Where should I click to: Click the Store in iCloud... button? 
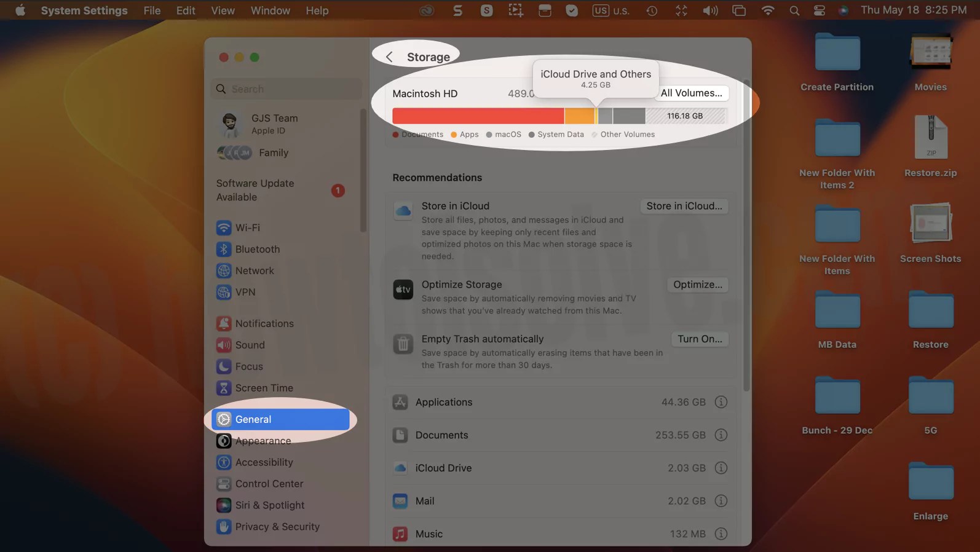[684, 206]
